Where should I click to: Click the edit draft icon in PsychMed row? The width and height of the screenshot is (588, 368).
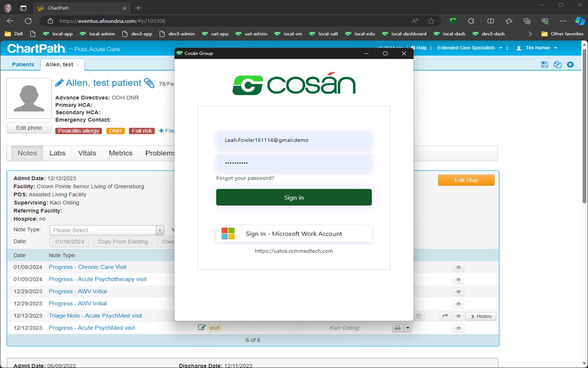coord(202,328)
